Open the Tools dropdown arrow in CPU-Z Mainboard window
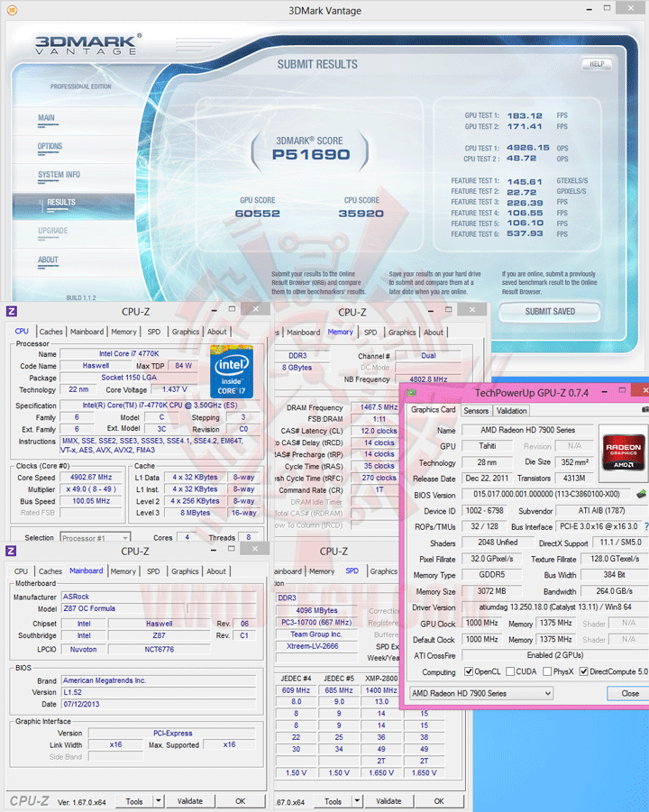This screenshot has height=812, width=649. click(159, 801)
